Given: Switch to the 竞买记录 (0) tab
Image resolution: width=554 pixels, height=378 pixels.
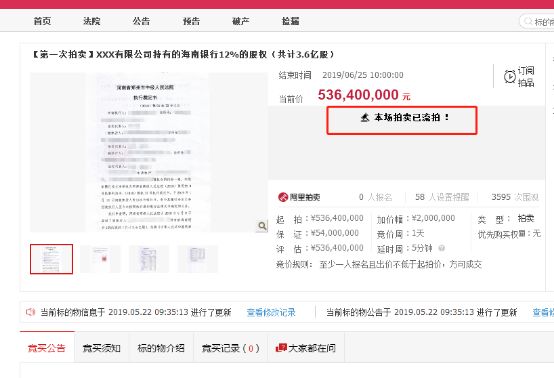Looking at the screenshot, I should pyautogui.click(x=231, y=348).
